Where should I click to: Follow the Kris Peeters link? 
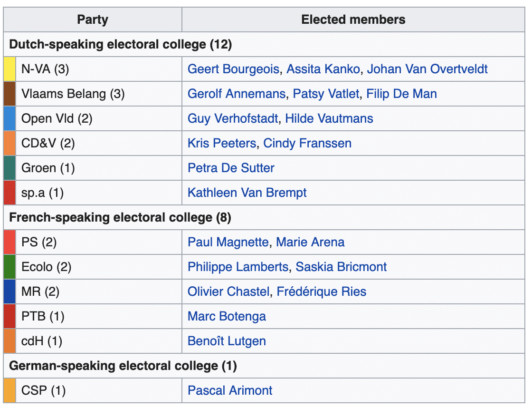[221, 144]
